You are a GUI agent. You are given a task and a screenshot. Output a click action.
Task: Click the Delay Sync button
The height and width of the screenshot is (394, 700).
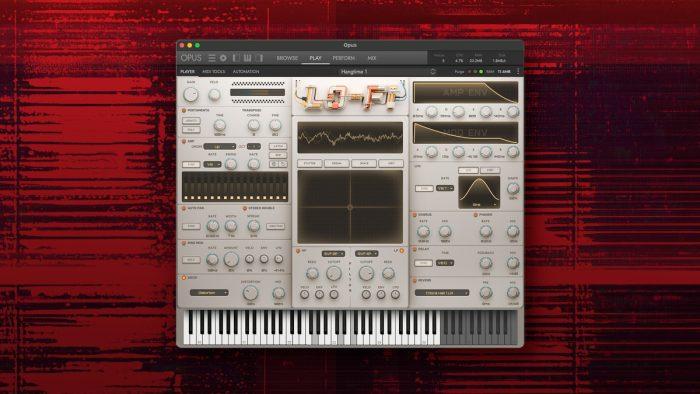[x=423, y=263]
